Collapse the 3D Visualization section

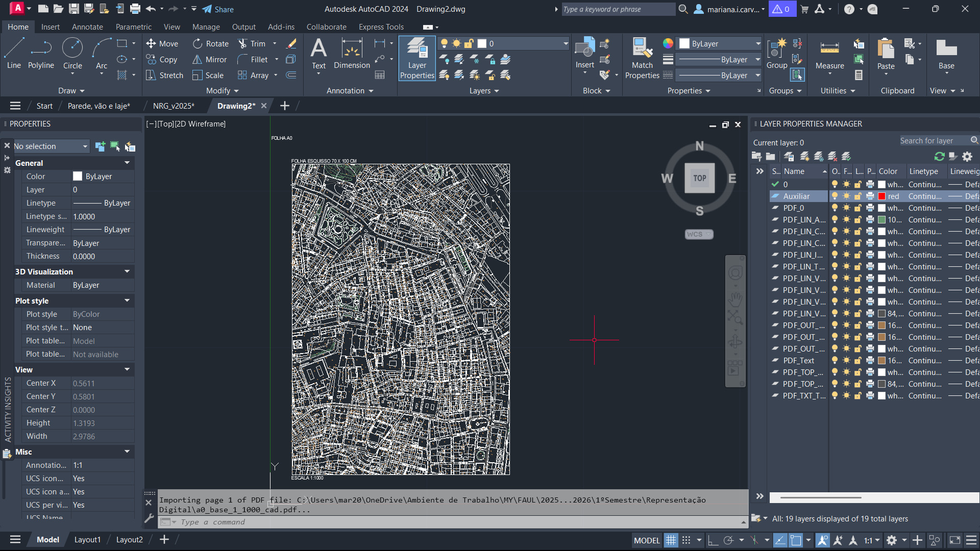pos(127,271)
